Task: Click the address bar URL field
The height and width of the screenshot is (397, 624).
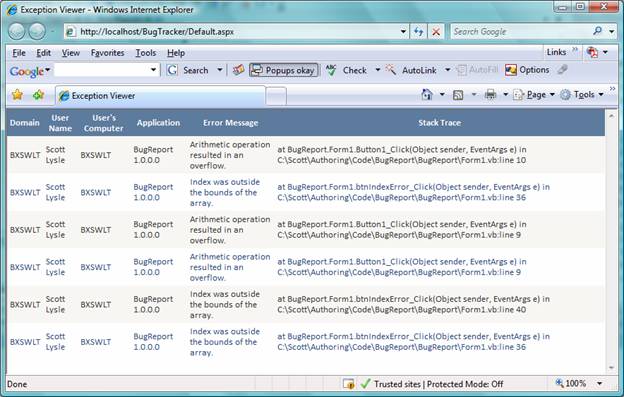Action: pyautogui.click(x=232, y=31)
